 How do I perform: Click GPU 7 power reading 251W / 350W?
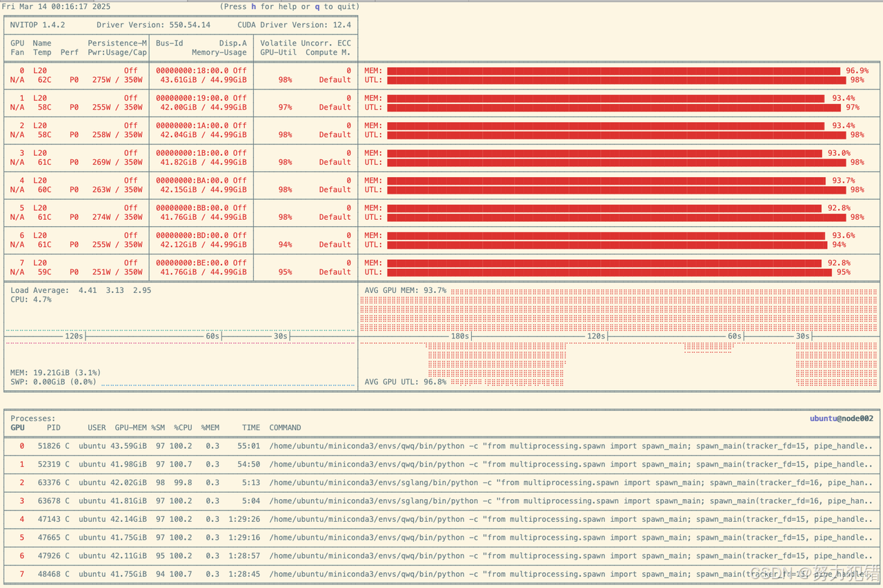pos(117,272)
